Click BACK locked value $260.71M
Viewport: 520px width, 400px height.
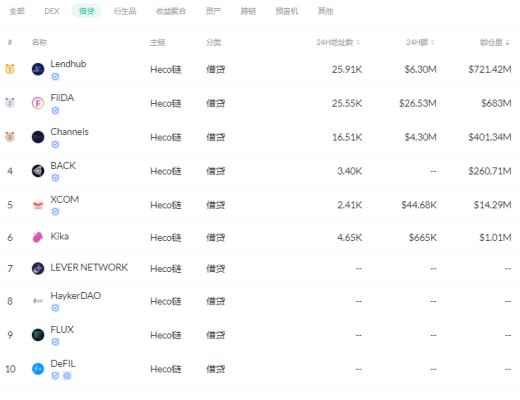pos(490,171)
